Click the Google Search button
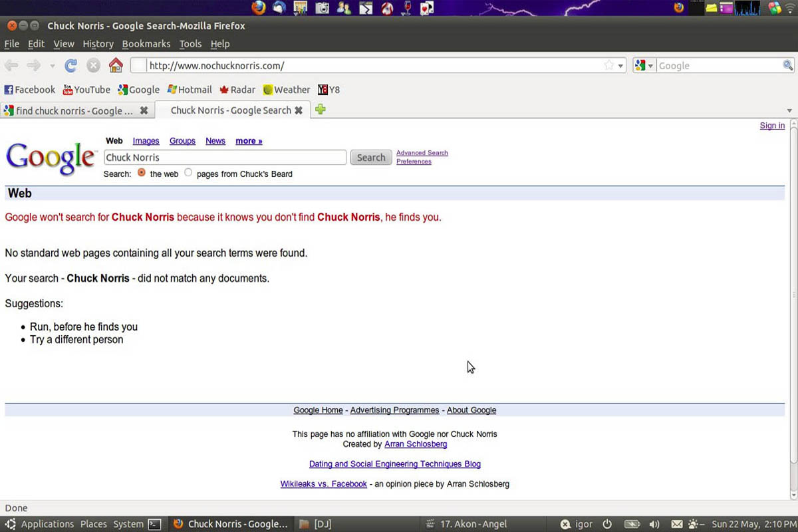 click(x=371, y=158)
